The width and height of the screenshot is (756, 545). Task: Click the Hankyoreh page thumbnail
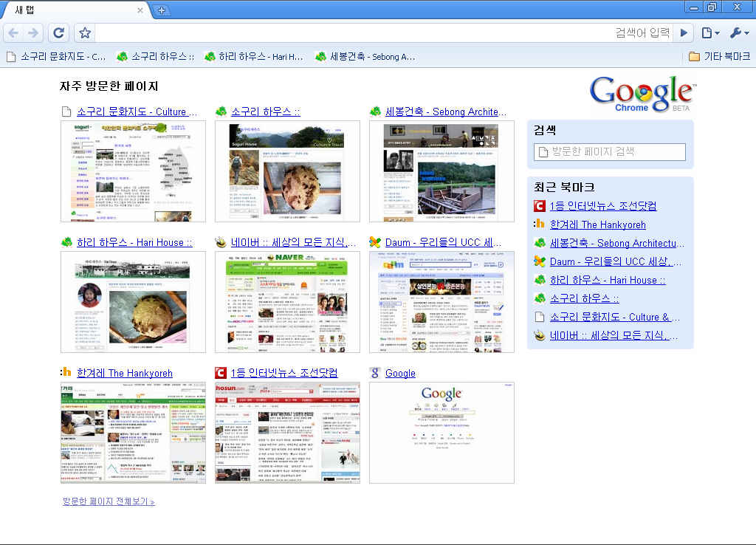[133, 433]
